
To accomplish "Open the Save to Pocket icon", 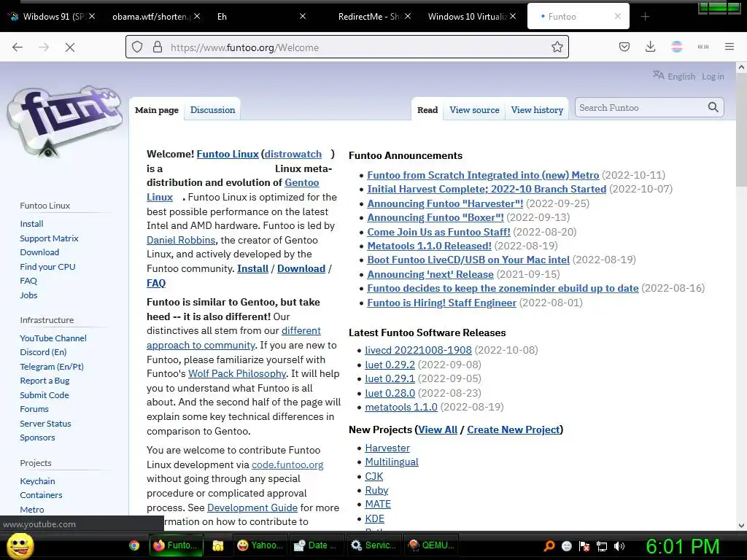I will tap(624, 47).
